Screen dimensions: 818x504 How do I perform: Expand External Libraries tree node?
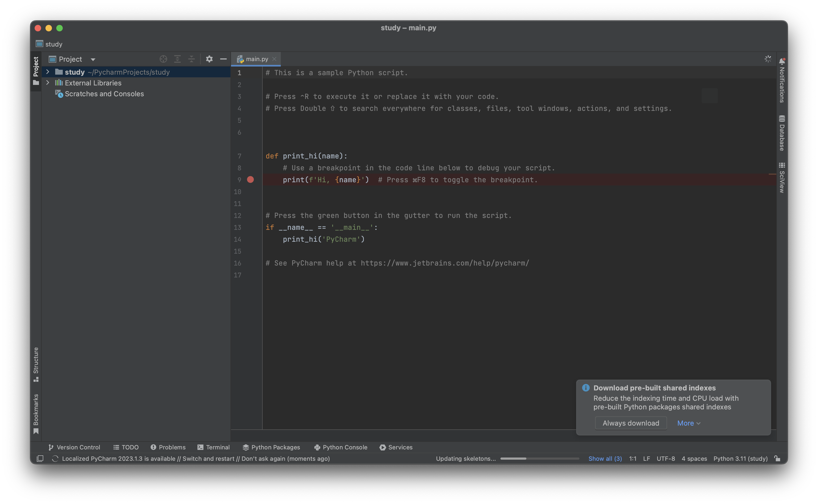48,83
